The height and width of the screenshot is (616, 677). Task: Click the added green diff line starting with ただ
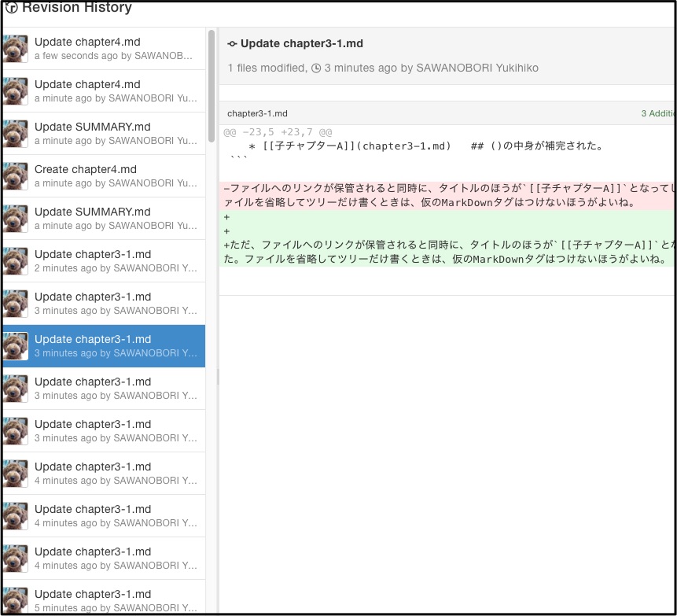coord(447,253)
